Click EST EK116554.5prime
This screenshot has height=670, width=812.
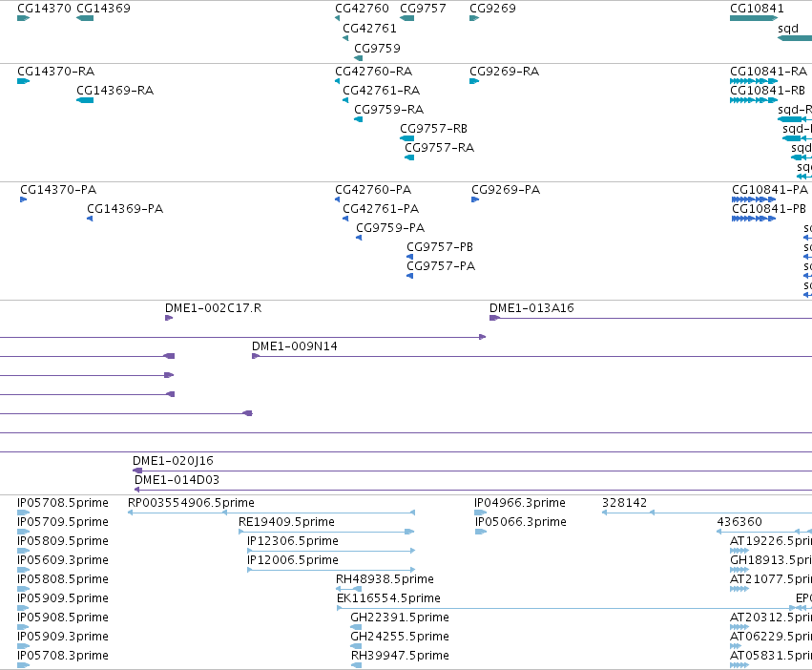388,599
